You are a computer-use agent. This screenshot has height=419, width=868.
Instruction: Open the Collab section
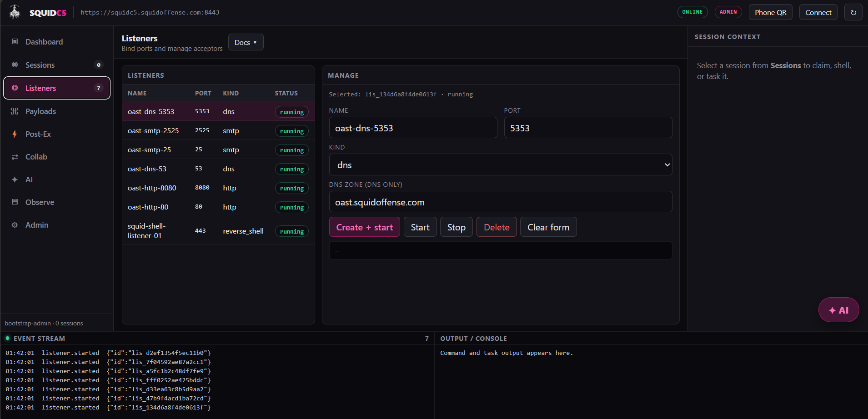[x=57, y=157]
